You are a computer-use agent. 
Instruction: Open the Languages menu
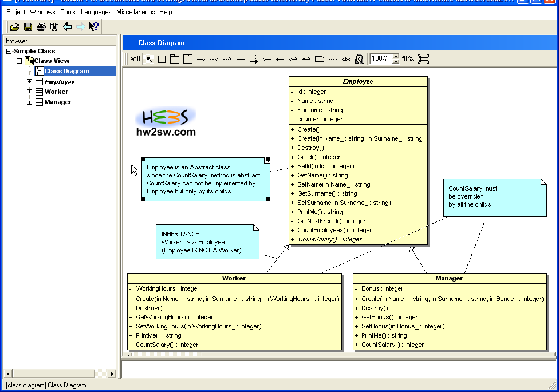pos(96,12)
